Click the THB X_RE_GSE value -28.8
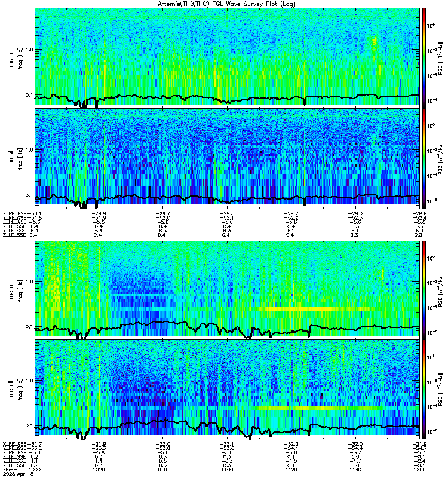Screen dimensions: 448x478 point(419,213)
